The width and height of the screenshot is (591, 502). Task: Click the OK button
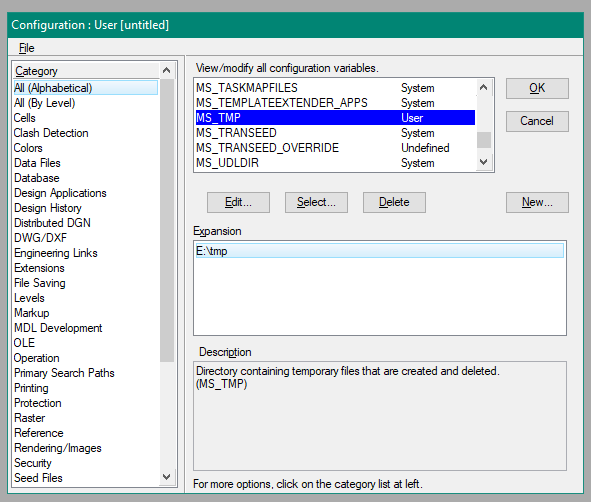[537, 88]
